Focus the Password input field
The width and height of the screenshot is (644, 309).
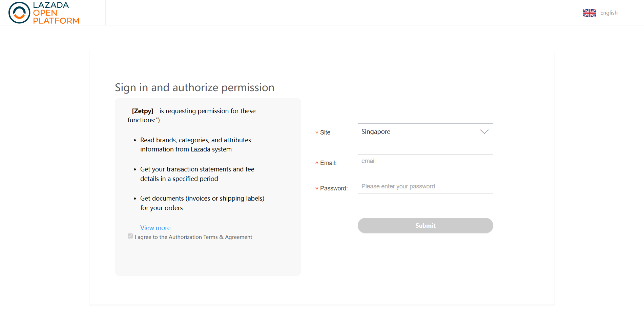click(425, 187)
